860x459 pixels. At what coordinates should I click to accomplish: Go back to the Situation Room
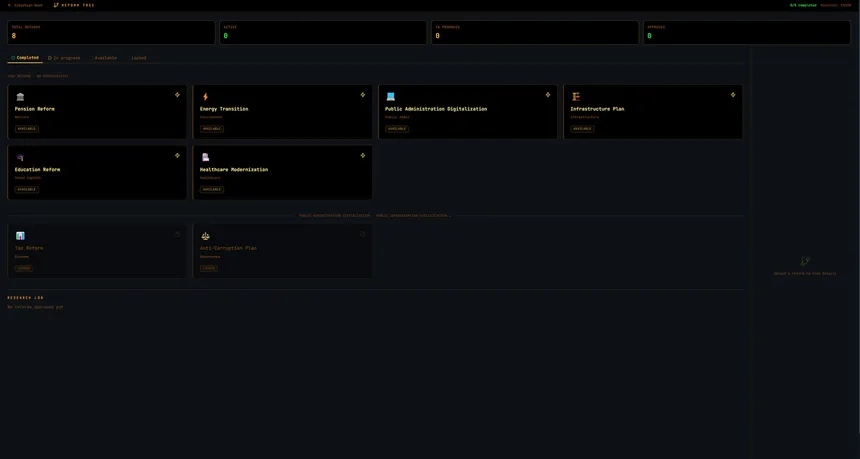[x=25, y=5]
